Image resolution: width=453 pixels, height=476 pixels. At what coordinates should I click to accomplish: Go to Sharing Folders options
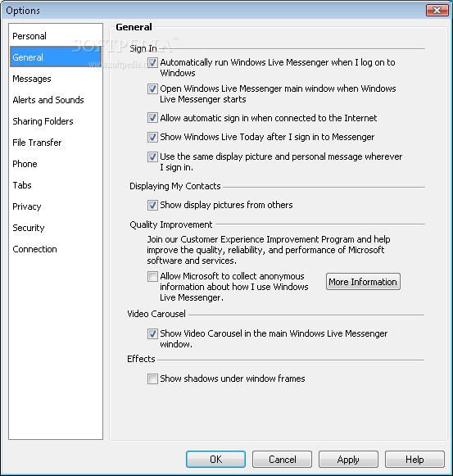55,121
